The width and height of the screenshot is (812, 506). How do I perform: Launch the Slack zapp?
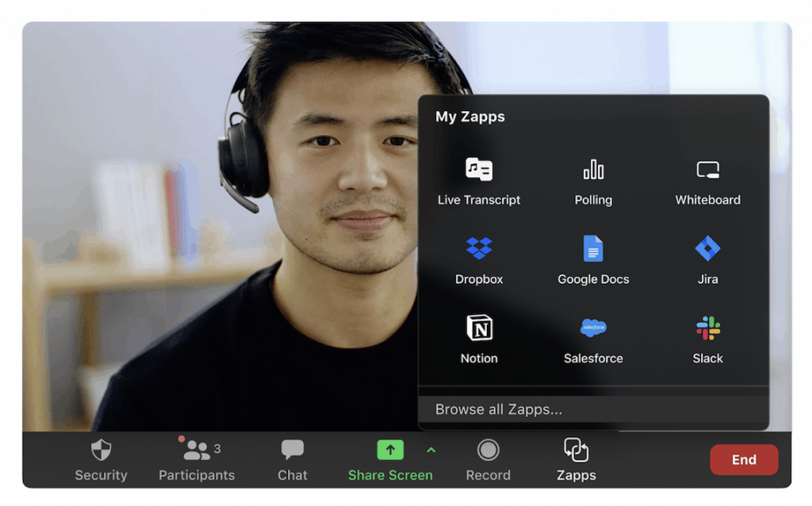[x=707, y=339]
